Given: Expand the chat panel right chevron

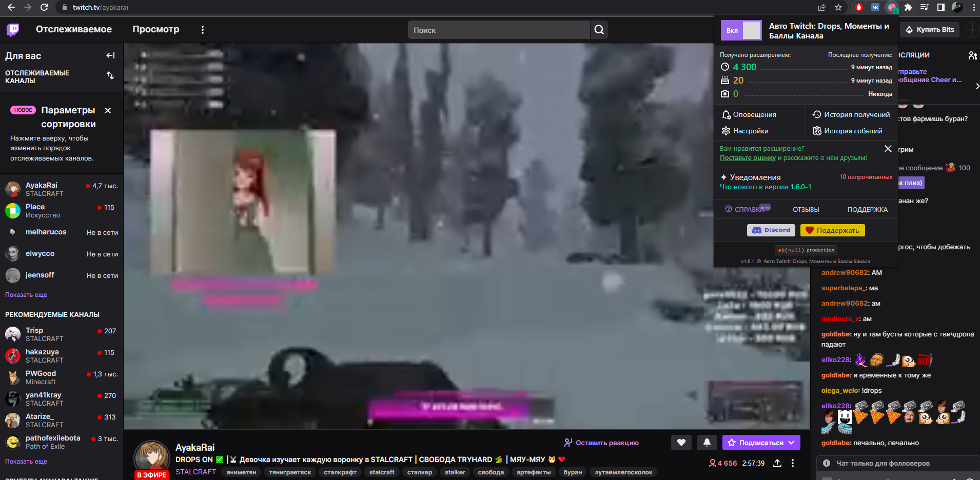Looking at the screenshot, I should click(x=977, y=86).
